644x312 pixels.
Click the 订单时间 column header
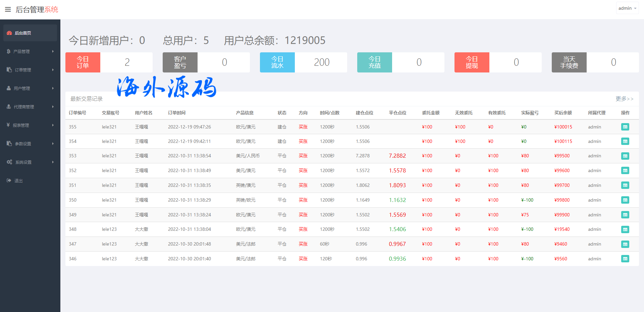177,113
